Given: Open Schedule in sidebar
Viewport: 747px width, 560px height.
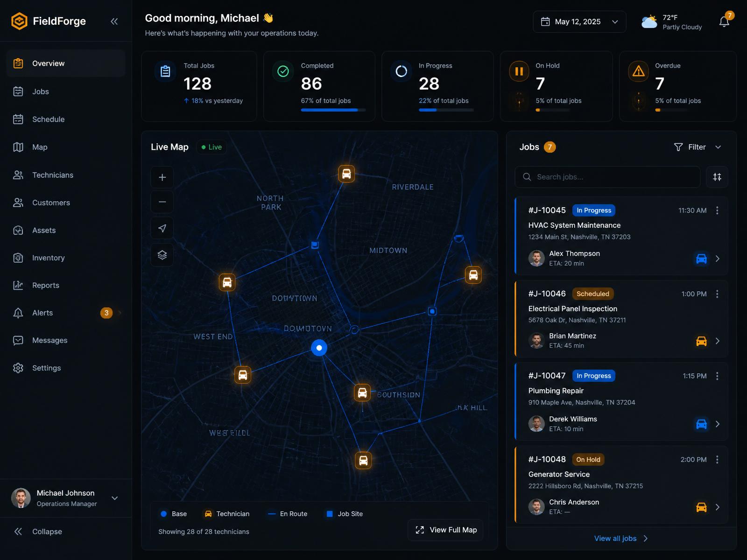Looking at the screenshot, I should (x=66, y=119).
